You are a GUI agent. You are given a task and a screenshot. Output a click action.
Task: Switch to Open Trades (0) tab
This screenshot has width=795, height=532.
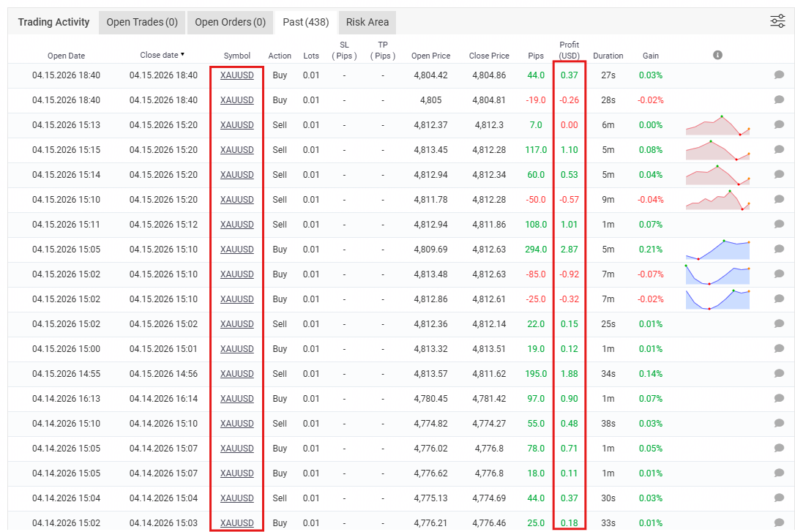point(142,22)
